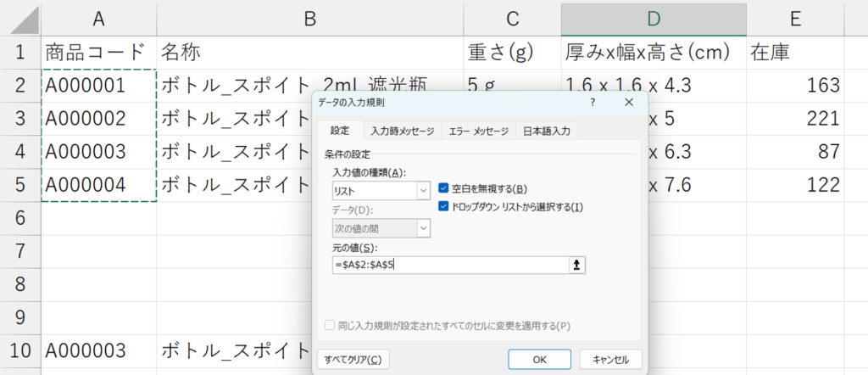Screen dimensions: 868x375
Task: Click the help question mark in dialog title
Action: click(x=592, y=102)
